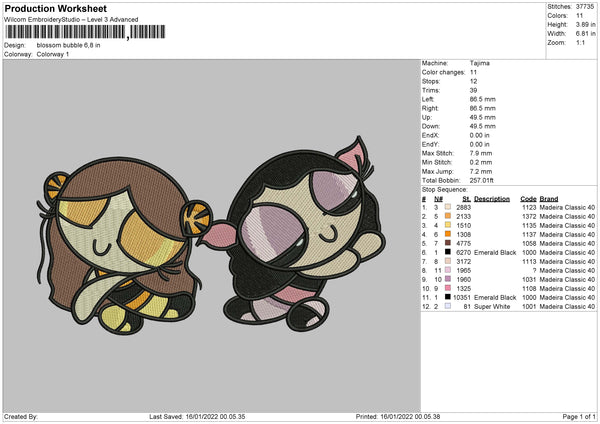Click the Height value 3.89 in
Viewport: 600px width, 424px height.
click(586, 24)
